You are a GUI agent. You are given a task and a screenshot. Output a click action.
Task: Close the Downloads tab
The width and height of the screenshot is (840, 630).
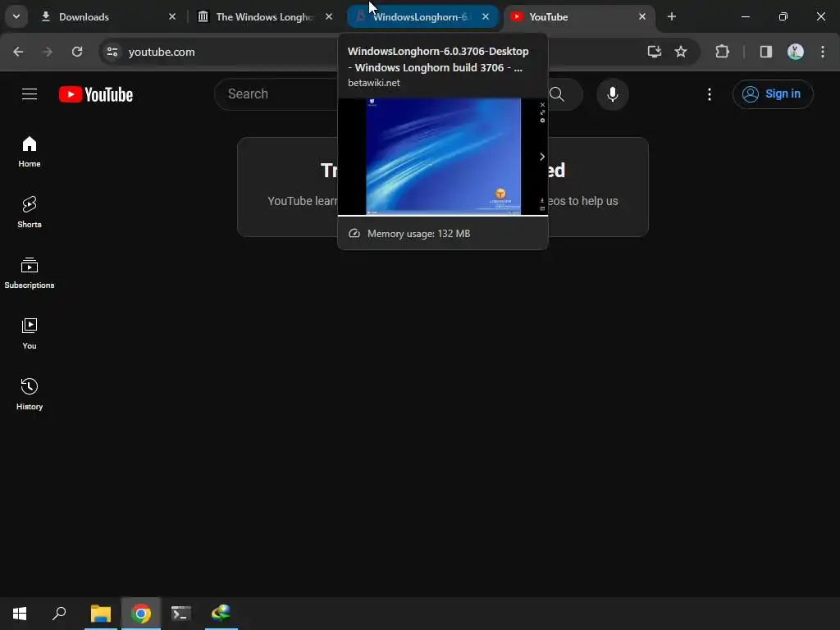tap(172, 16)
